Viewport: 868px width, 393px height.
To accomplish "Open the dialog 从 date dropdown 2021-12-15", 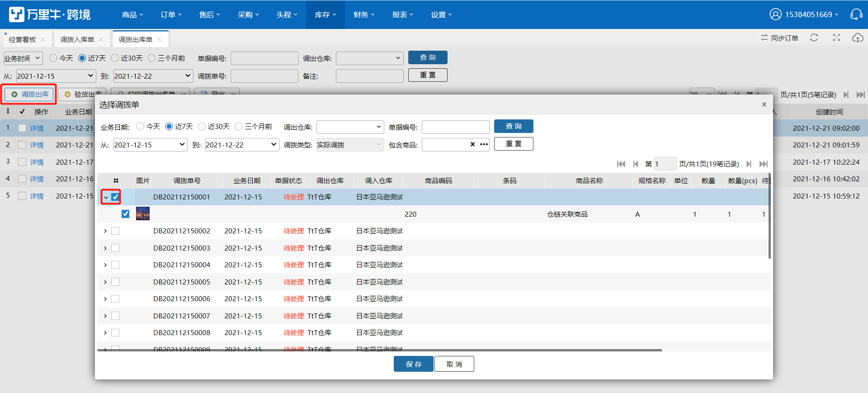I will click(x=150, y=145).
